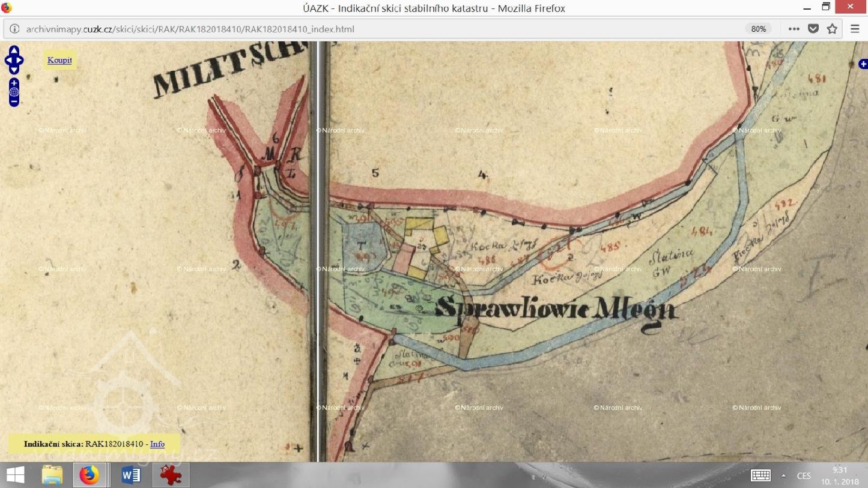Pan the map down with arrow

(14, 70)
